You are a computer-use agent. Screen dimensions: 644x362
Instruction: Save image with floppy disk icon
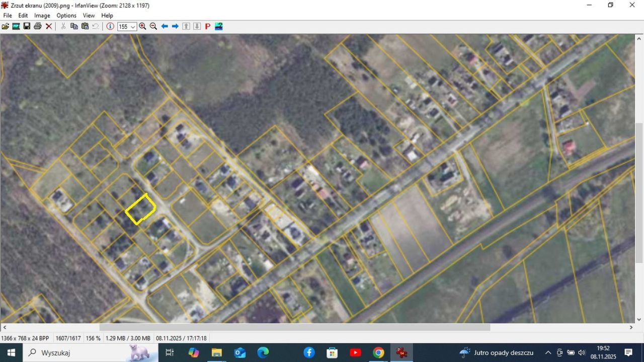click(x=27, y=26)
